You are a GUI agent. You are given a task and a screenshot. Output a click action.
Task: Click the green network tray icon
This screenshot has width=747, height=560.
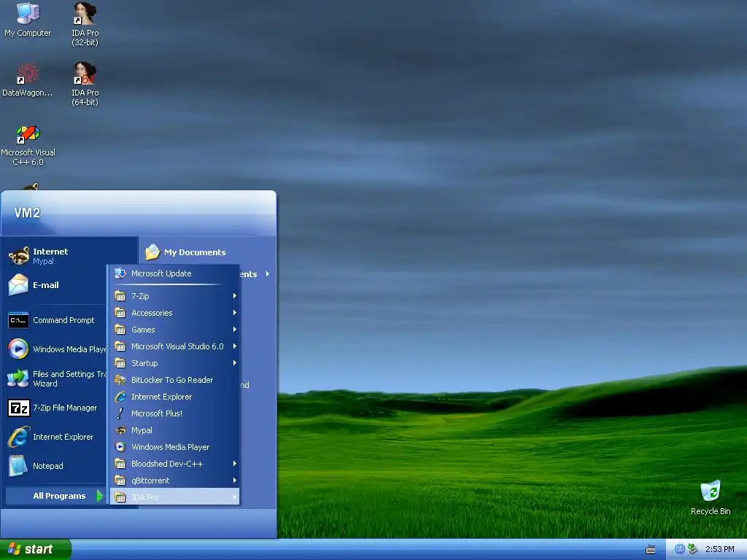pos(692,549)
